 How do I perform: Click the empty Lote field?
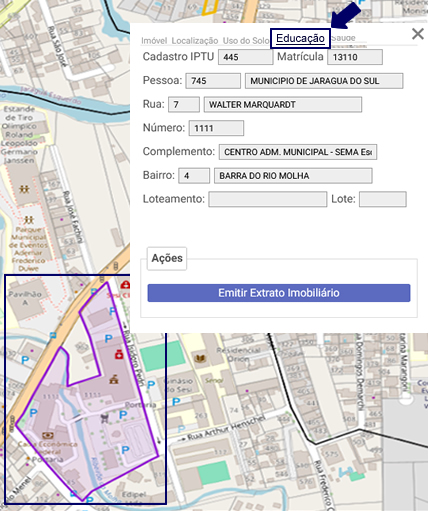(x=383, y=199)
